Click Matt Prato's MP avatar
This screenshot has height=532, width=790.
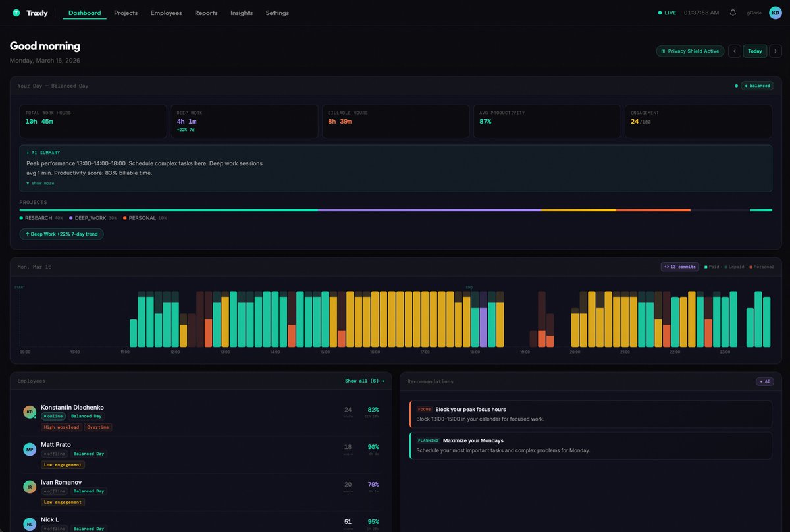[x=30, y=449]
